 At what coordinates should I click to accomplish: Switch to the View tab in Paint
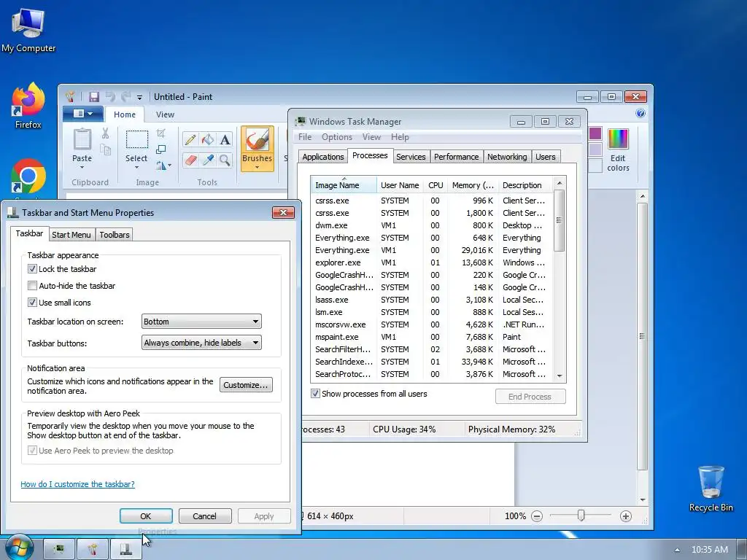pyautogui.click(x=165, y=114)
